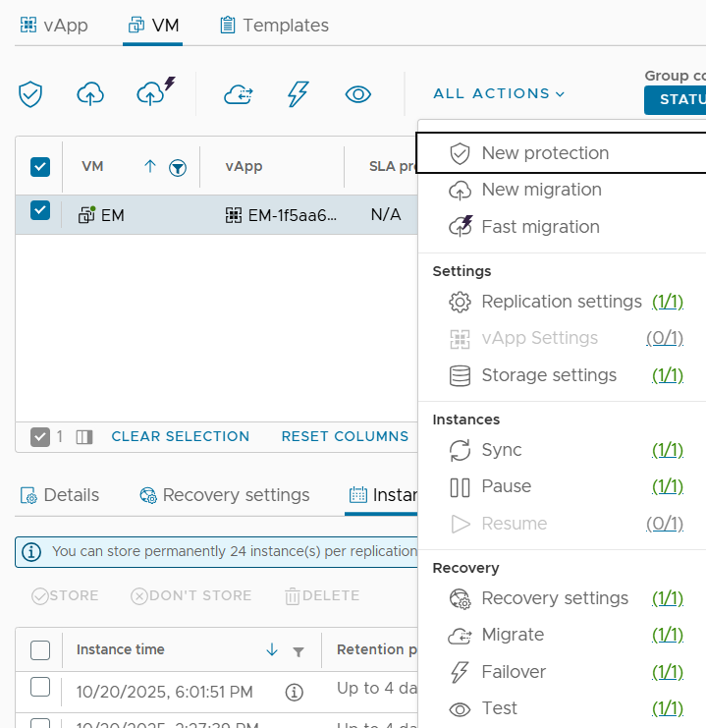Click the column chooser icon beside selection count

click(83, 436)
